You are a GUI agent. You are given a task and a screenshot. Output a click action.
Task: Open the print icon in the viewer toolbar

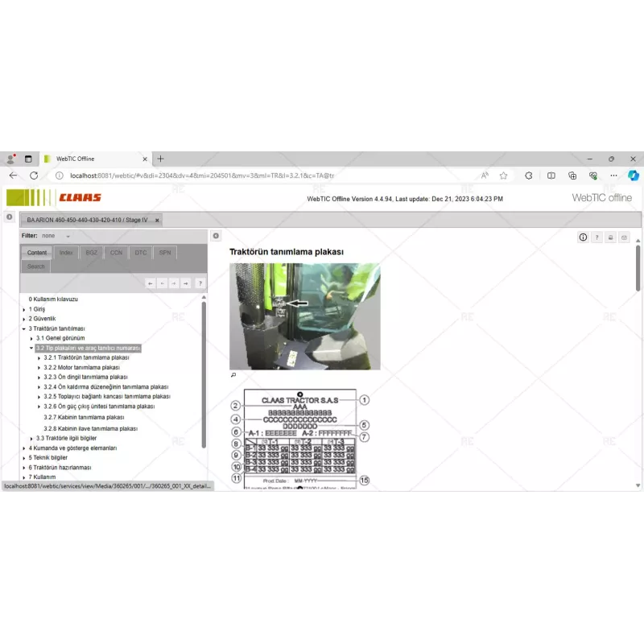pos(610,237)
